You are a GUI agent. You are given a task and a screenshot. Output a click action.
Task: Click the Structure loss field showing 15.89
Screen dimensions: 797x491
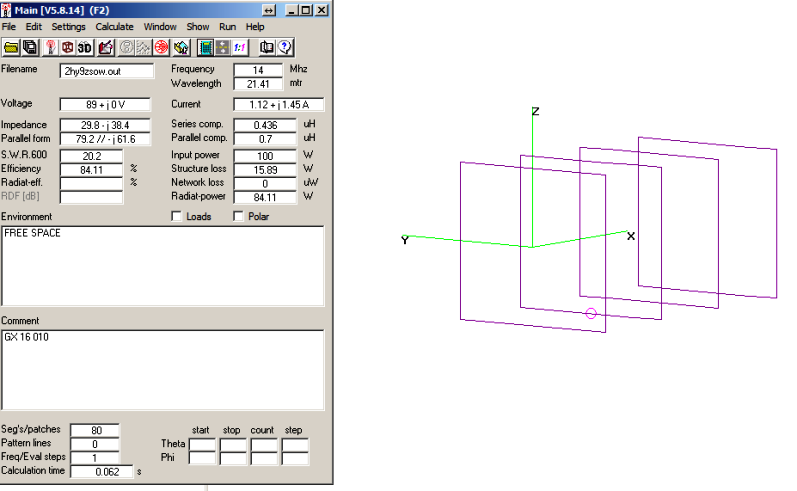tap(265, 170)
